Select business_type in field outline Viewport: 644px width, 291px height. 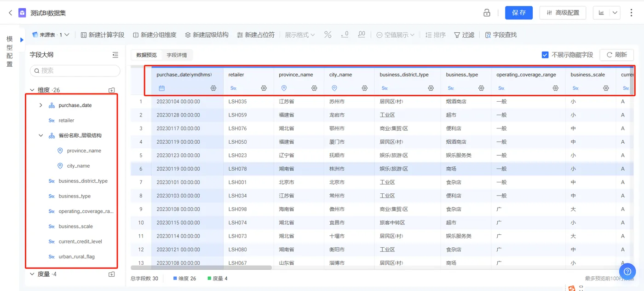pyautogui.click(x=75, y=197)
